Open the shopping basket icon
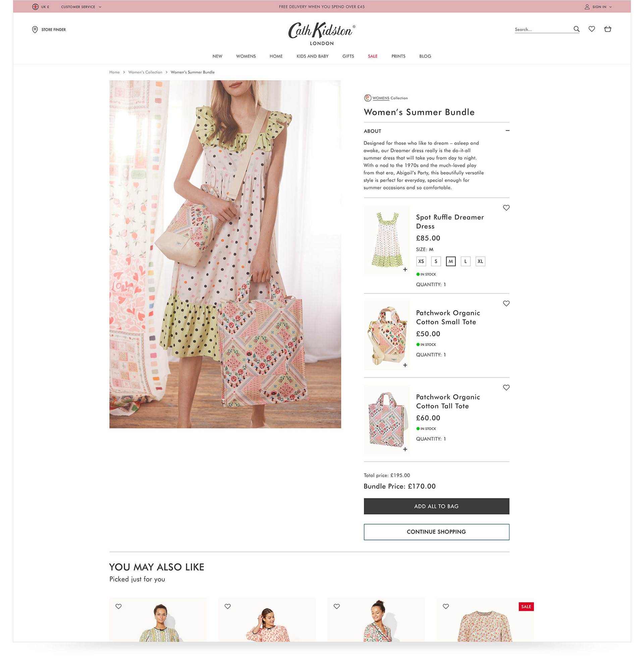The height and width of the screenshot is (656, 644). pyautogui.click(x=608, y=29)
